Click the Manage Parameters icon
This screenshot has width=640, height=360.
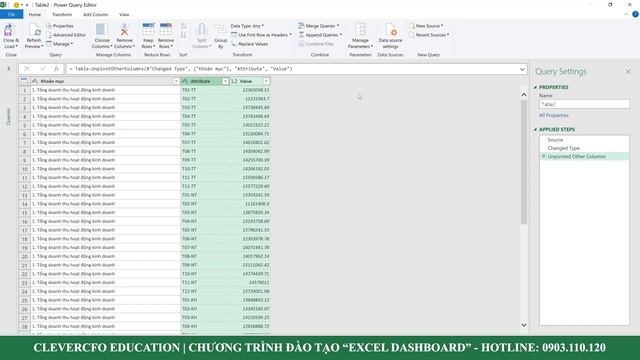(x=360, y=30)
